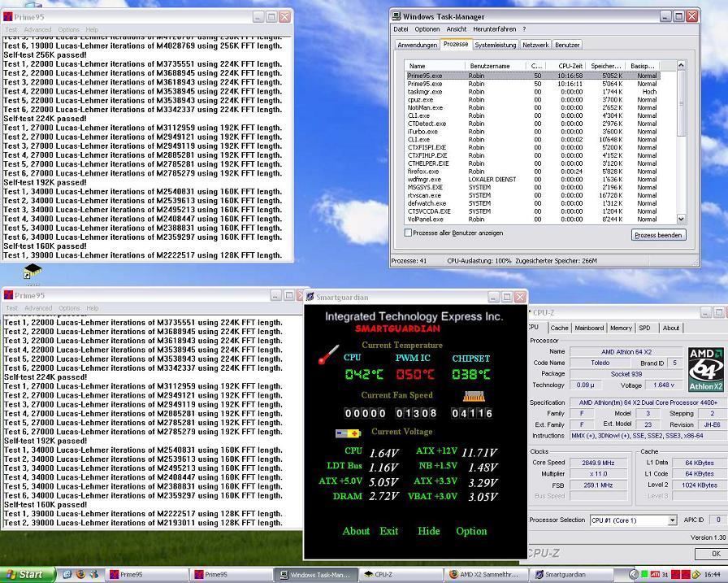Viewport: 728px width, 583px height.
Task: Click the Smartguardian title bar icon
Action: [x=310, y=297]
